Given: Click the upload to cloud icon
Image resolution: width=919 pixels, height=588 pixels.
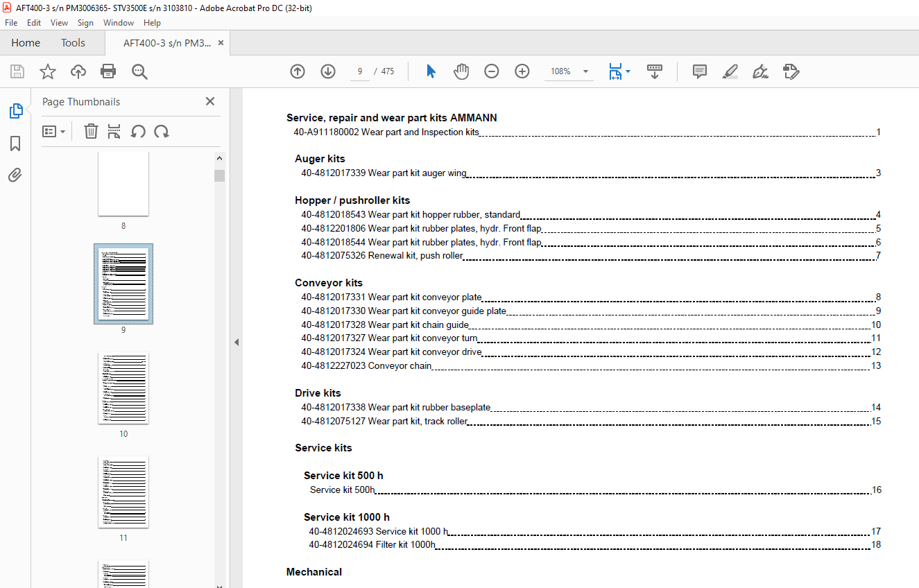Looking at the screenshot, I should (x=78, y=71).
